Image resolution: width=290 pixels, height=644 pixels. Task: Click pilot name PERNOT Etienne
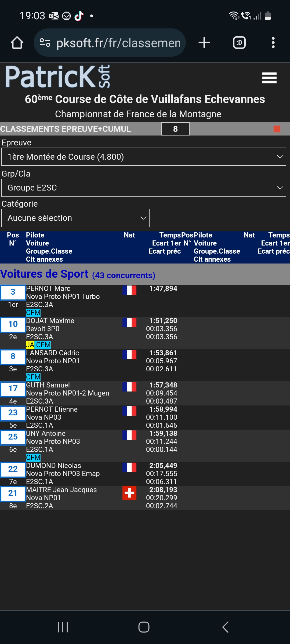(52, 409)
